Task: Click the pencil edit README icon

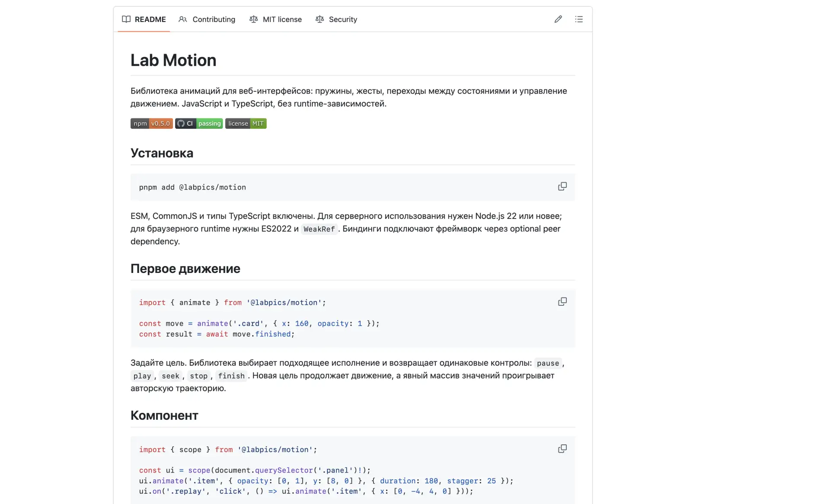Action: (x=558, y=19)
